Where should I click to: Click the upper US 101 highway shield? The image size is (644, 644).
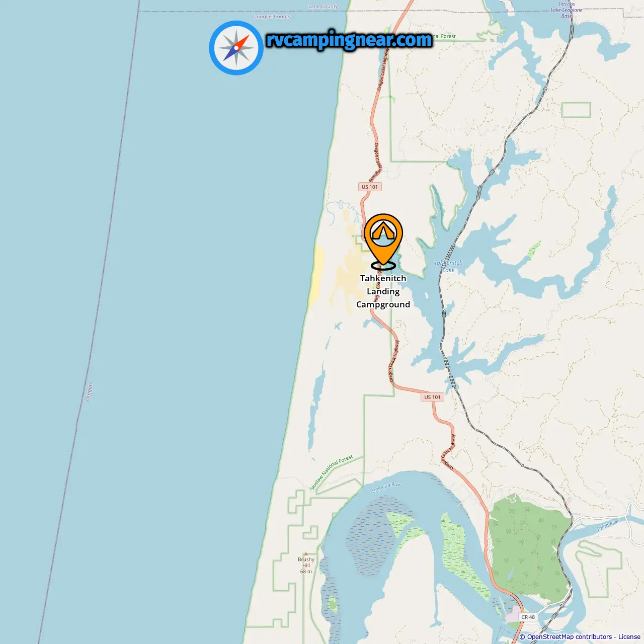click(370, 187)
